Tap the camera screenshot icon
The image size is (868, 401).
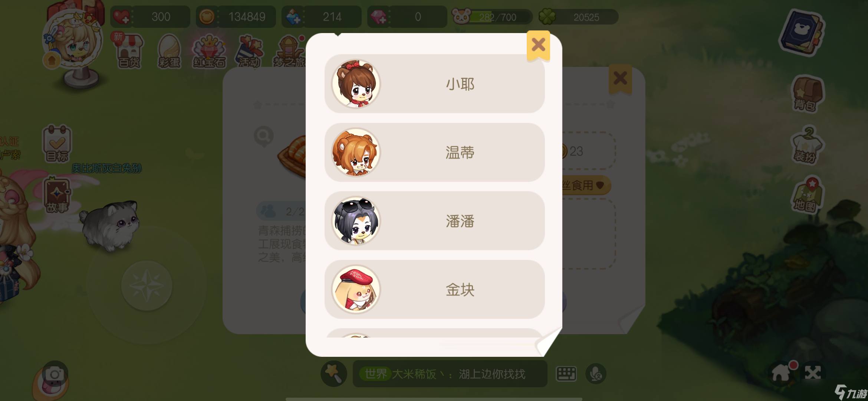tap(55, 374)
